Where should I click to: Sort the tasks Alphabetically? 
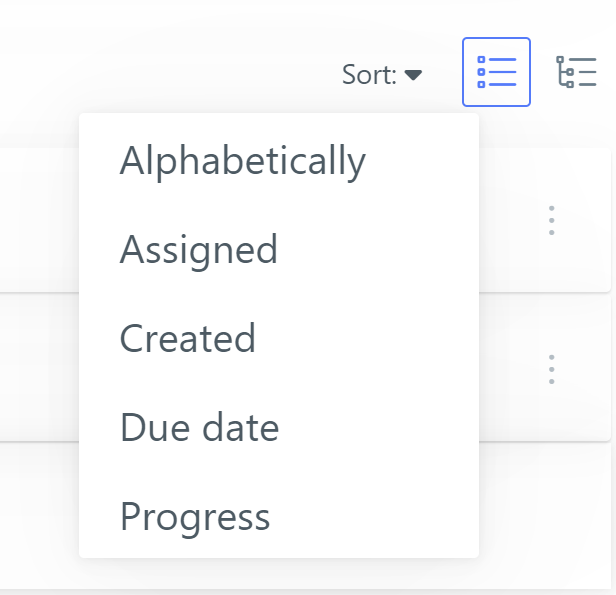(243, 161)
